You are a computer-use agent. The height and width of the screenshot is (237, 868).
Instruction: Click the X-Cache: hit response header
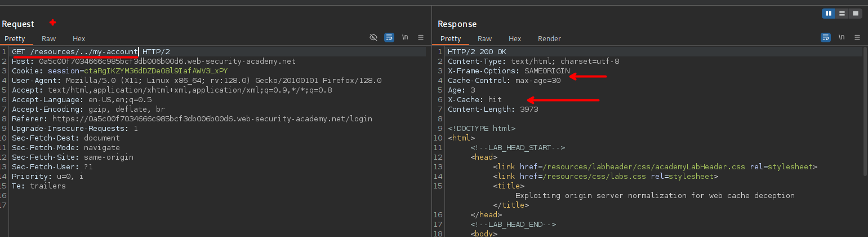(474, 100)
